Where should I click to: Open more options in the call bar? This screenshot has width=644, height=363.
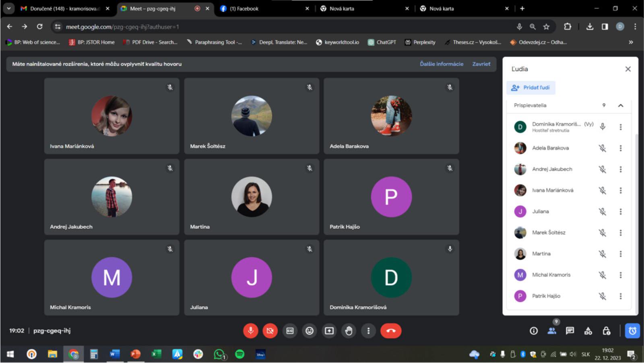pyautogui.click(x=368, y=331)
